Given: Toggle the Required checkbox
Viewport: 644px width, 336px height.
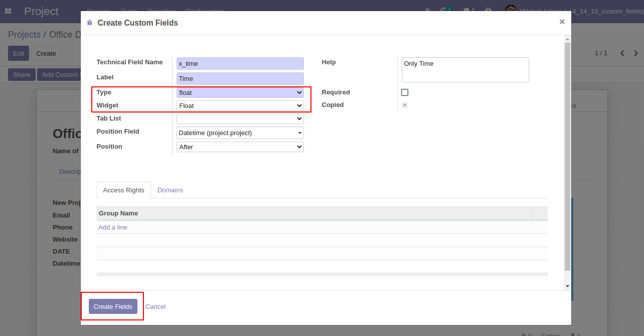Looking at the screenshot, I should pos(405,92).
